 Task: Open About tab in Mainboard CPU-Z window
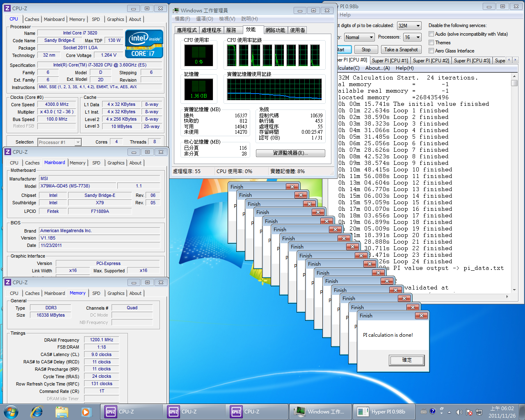tap(135, 163)
